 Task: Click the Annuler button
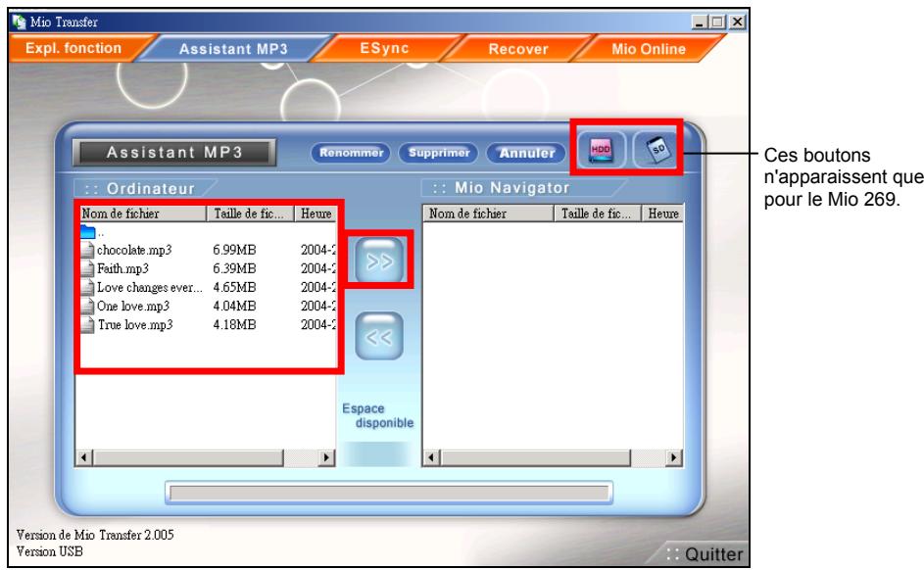(527, 153)
